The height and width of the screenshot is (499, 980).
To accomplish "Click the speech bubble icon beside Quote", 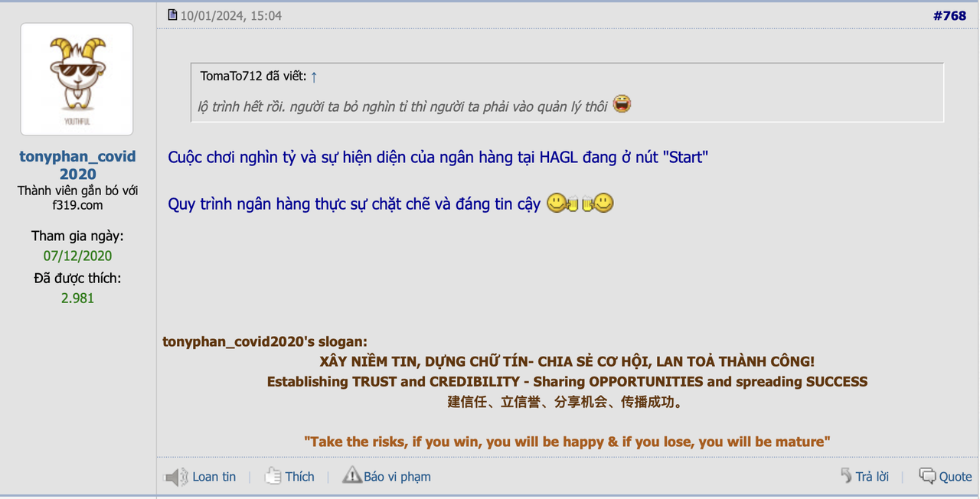I will pyautogui.click(x=927, y=476).
